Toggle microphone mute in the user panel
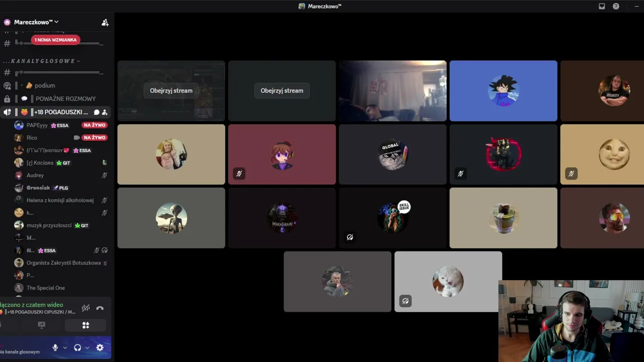 click(x=55, y=347)
